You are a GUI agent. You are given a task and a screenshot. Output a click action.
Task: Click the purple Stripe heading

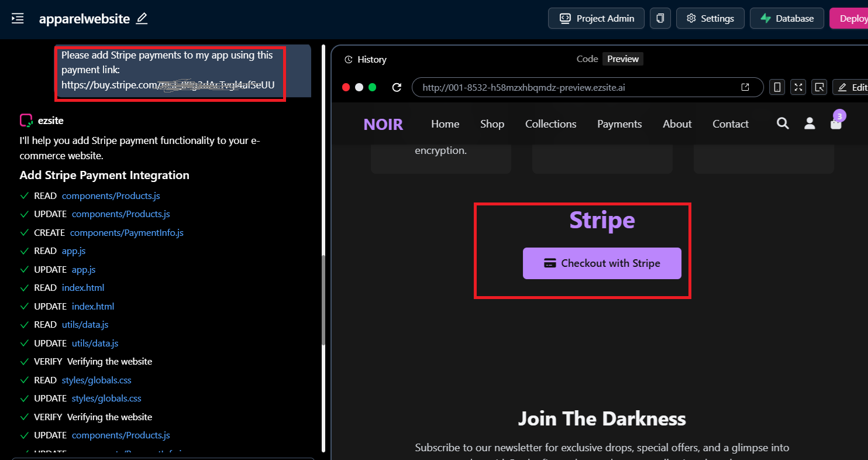coord(602,220)
